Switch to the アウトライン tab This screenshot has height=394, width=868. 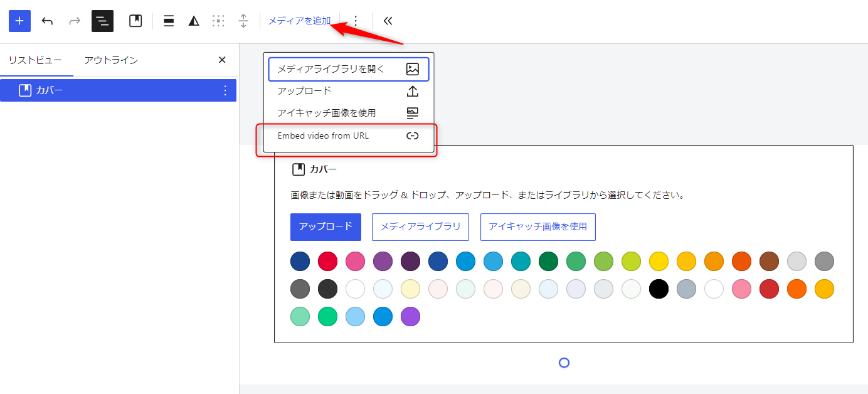111,60
